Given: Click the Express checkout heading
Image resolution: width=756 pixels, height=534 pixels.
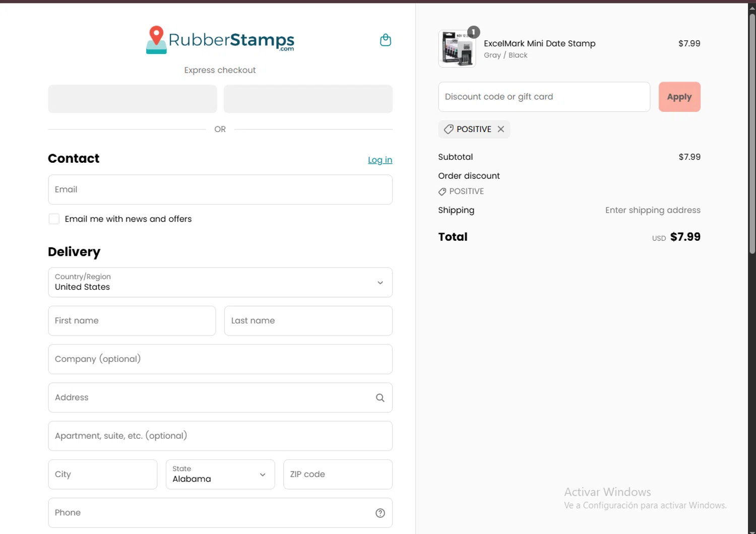Looking at the screenshot, I should 220,70.
